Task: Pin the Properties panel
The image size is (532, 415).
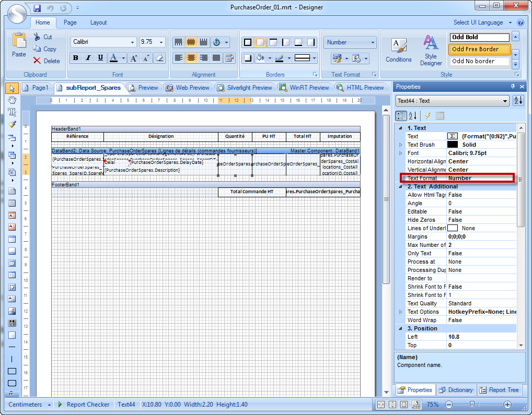Action: click(x=513, y=87)
